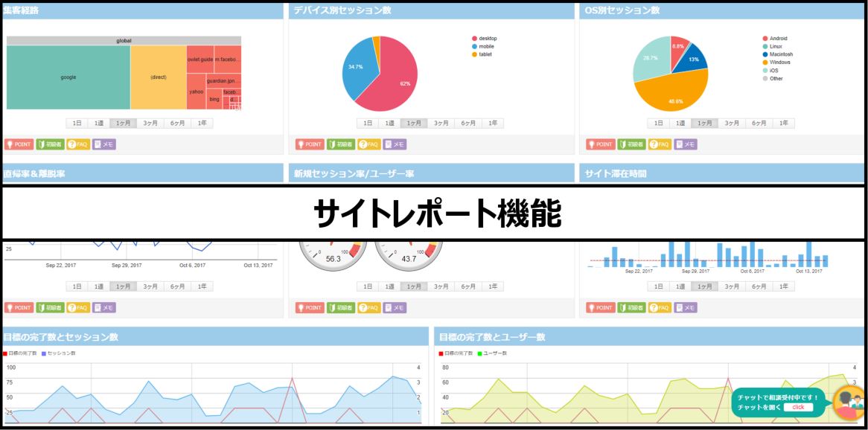The width and height of the screenshot is (868, 430).
Task: Open FAQ in サイト滞在時間 panel
Action: 660,308
